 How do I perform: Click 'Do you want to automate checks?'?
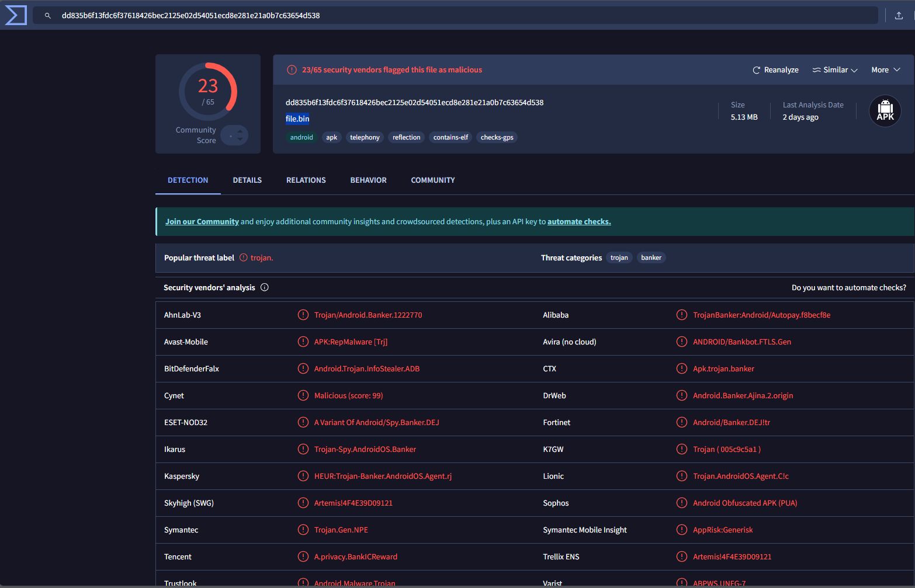pyautogui.click(x=849, y=287)
